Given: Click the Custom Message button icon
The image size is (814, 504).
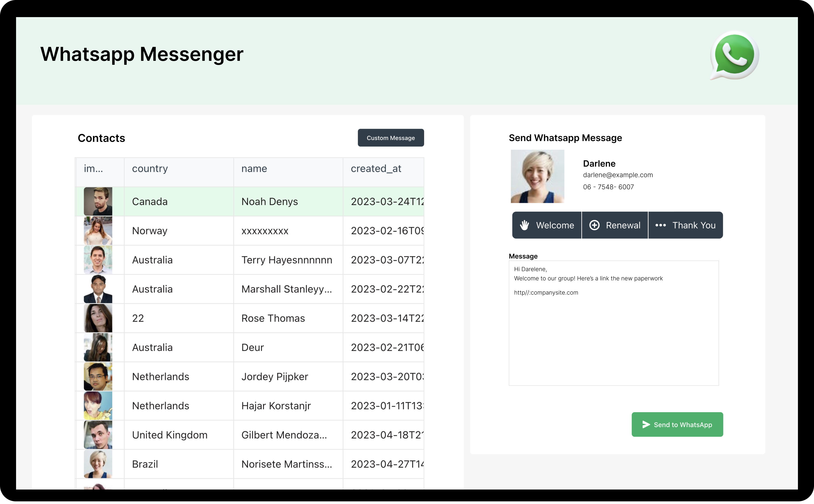Looking at the screenshot, I should click(x=390, y=138).
